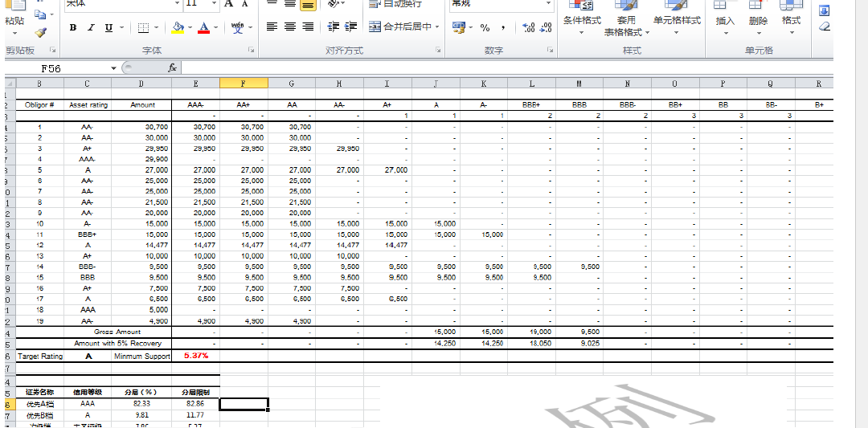The width and height of the screenshot is (868, 428).
Task: Decrease indent
Action: coord(334,26)
